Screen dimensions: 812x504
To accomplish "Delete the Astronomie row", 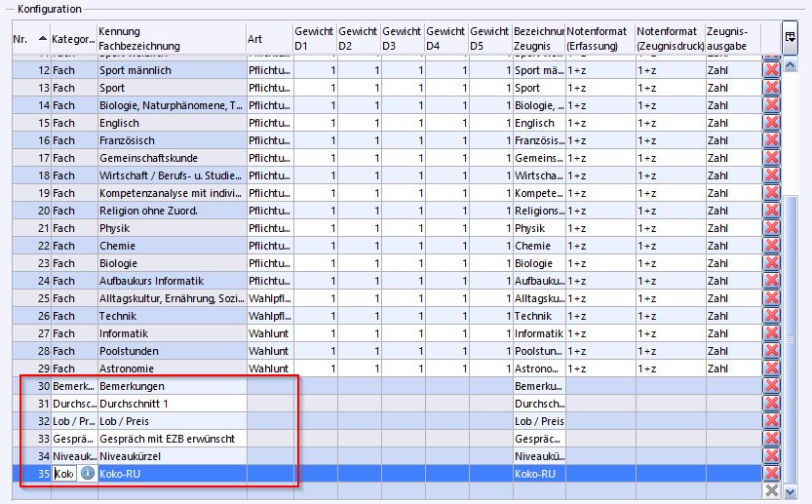I will [x=771, y=368].
